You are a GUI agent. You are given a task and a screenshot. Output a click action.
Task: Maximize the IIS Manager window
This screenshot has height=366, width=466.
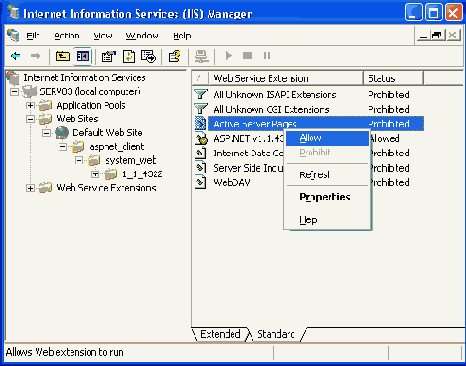tap(433, 13)
